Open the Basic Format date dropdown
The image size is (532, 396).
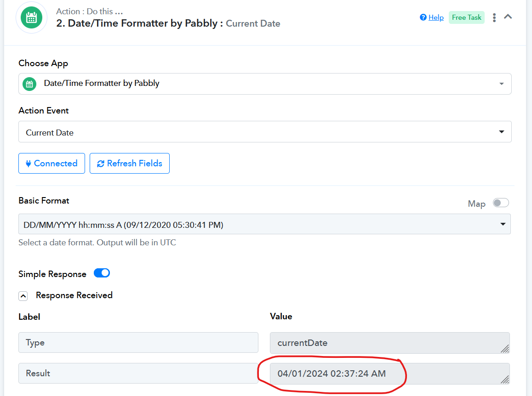tap(265, 224)
